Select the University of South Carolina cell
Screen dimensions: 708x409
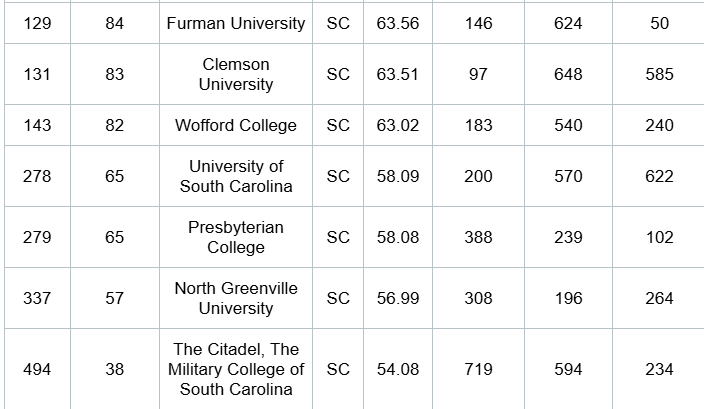pyautogui.click(x=236, y=176)
